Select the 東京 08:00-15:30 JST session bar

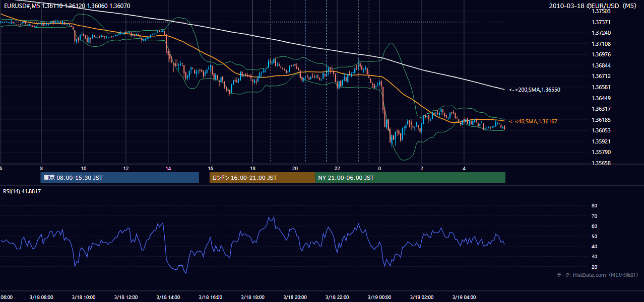click(x=120, y=178)
